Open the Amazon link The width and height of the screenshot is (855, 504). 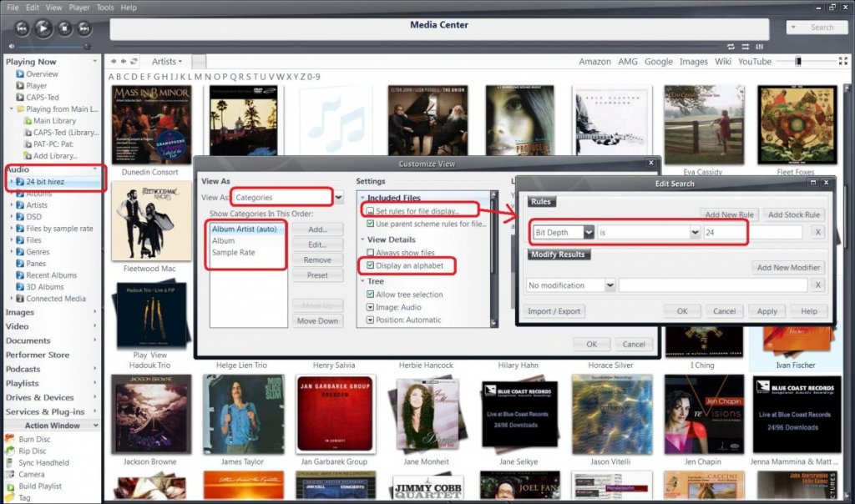point(594,62)
